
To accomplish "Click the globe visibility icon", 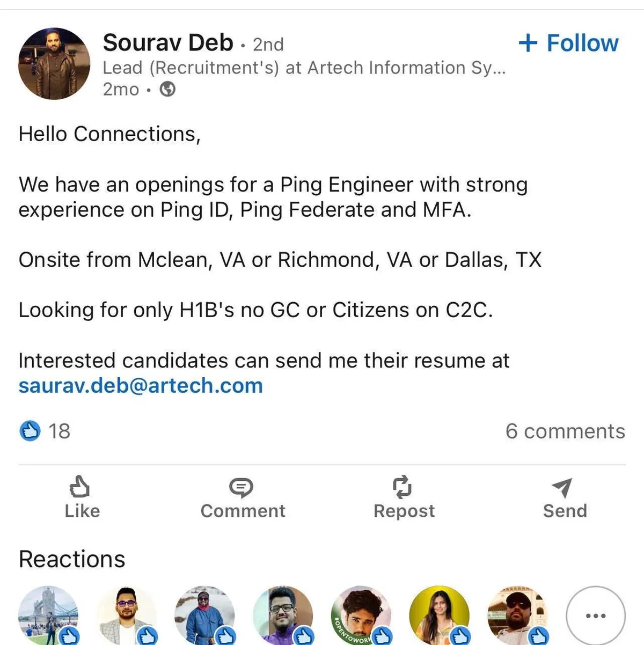I will (x=168, y=89).
